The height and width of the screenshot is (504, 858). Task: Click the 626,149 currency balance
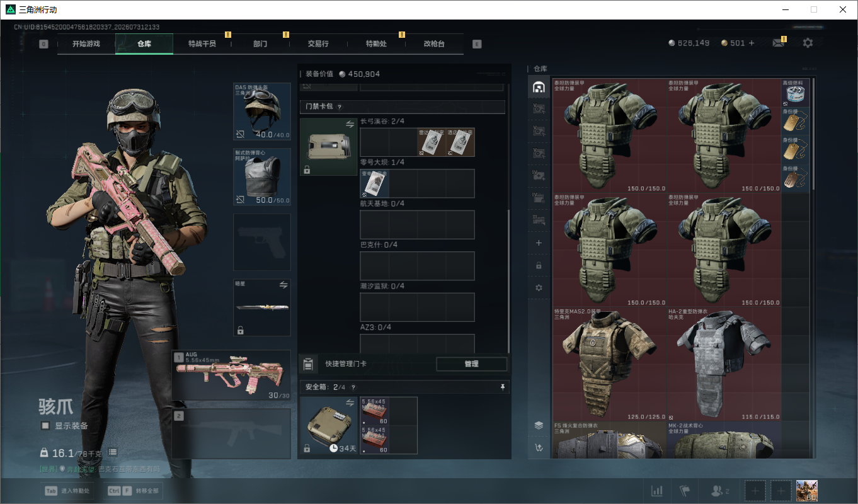(689, 43)
